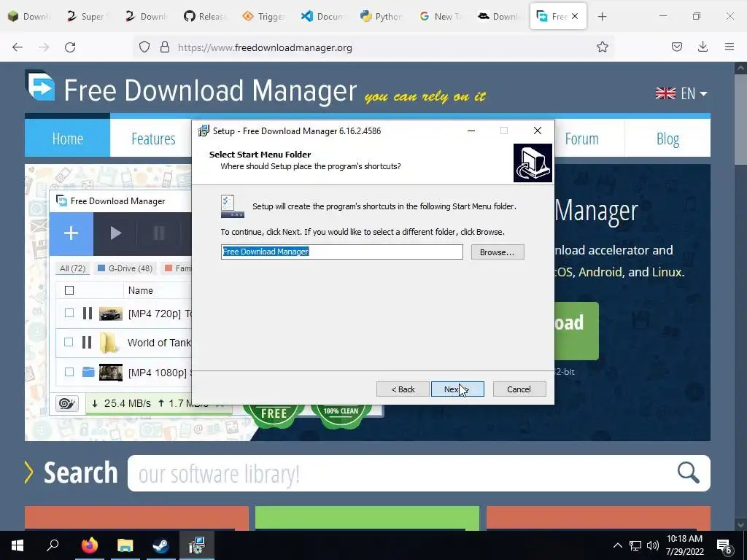Viewport: 747px width, 560px height.
Task: Click the Name column header
Action: [x=141, y=290]
